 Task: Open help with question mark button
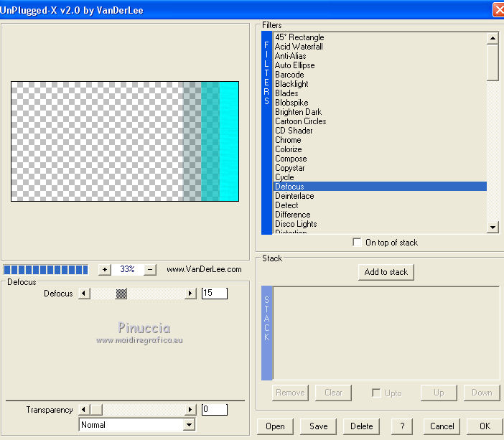point(402,426)
